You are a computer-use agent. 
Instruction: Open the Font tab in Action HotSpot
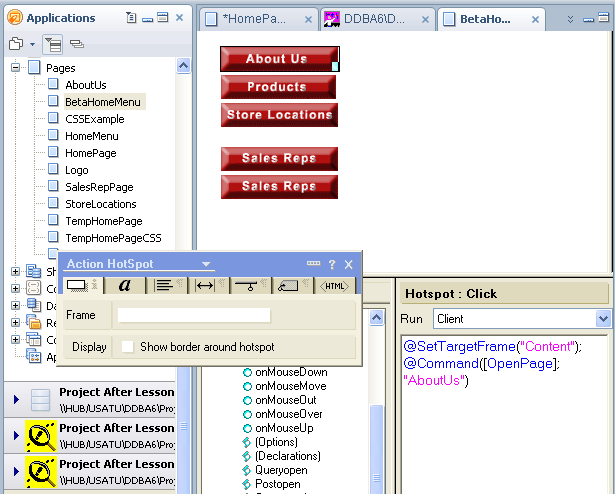[x=124, y=286]
